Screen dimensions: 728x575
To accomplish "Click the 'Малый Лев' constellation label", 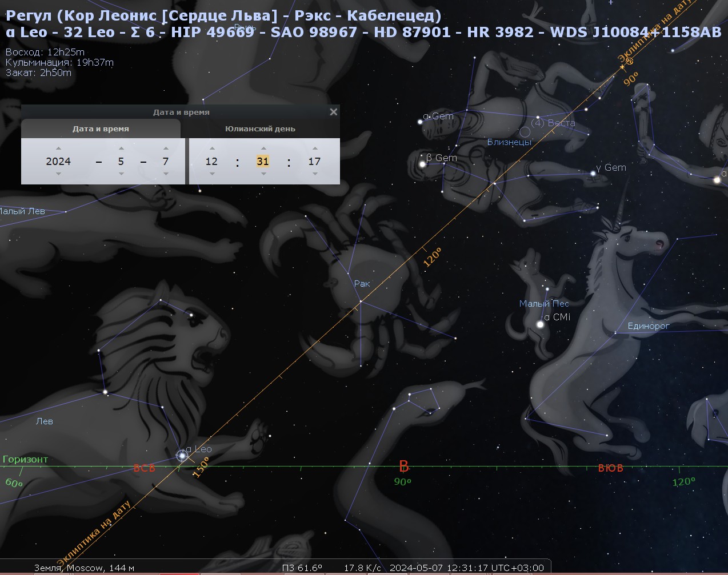I will [x=22, y=211].
